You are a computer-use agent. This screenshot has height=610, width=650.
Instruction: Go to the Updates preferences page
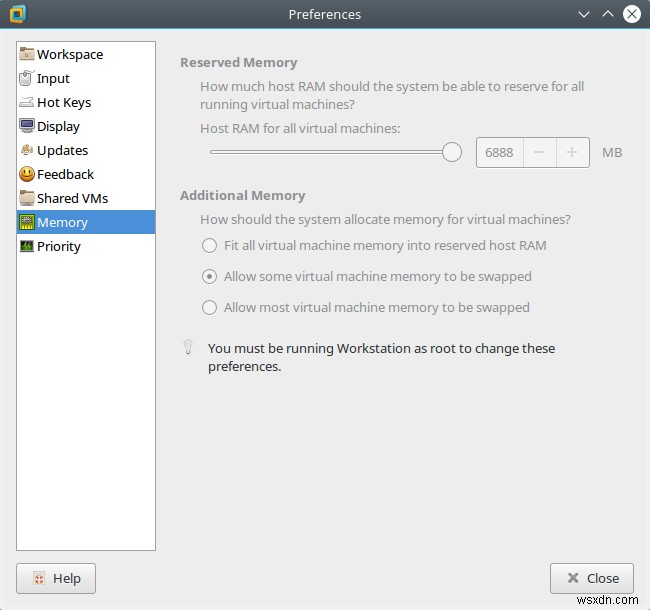86,150
